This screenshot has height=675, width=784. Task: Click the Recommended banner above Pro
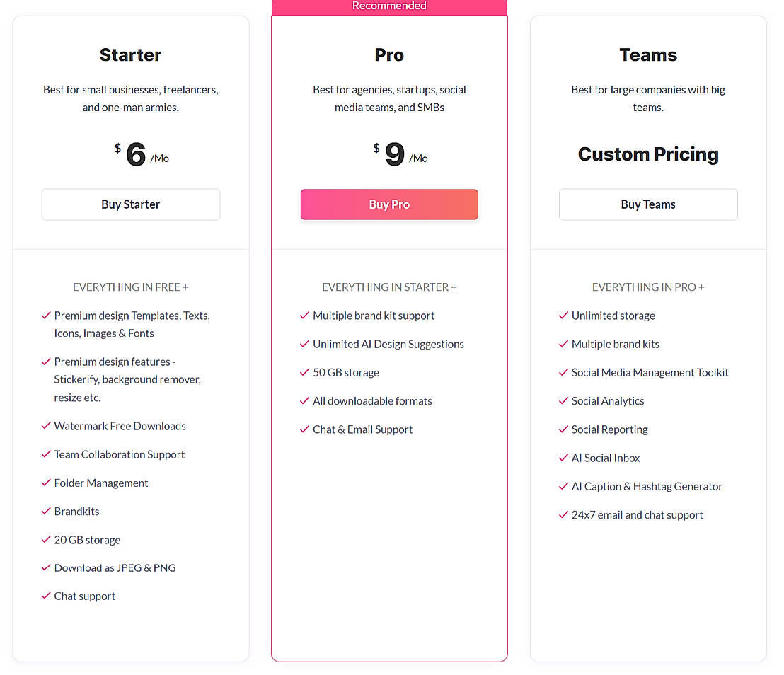pos(389,6)
